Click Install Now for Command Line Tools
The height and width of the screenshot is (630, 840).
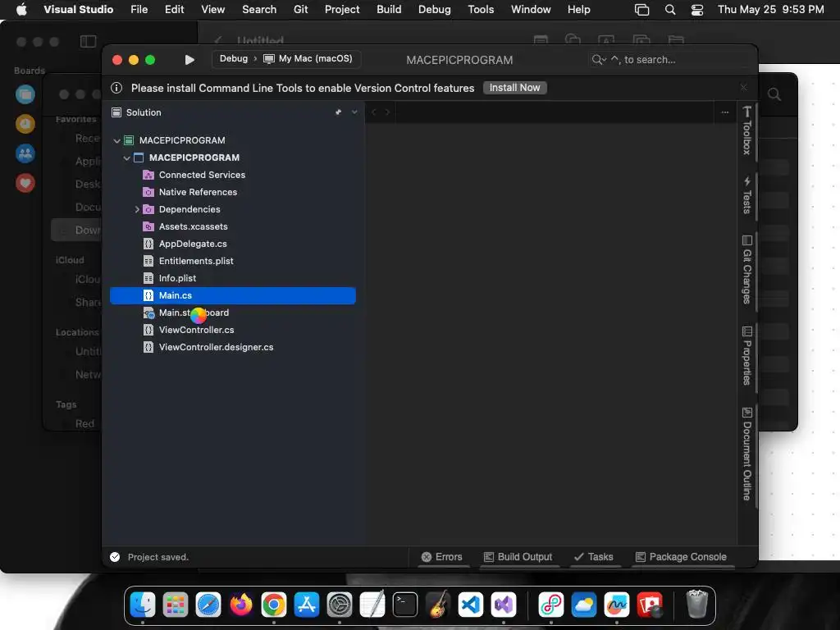pos(515,88)
